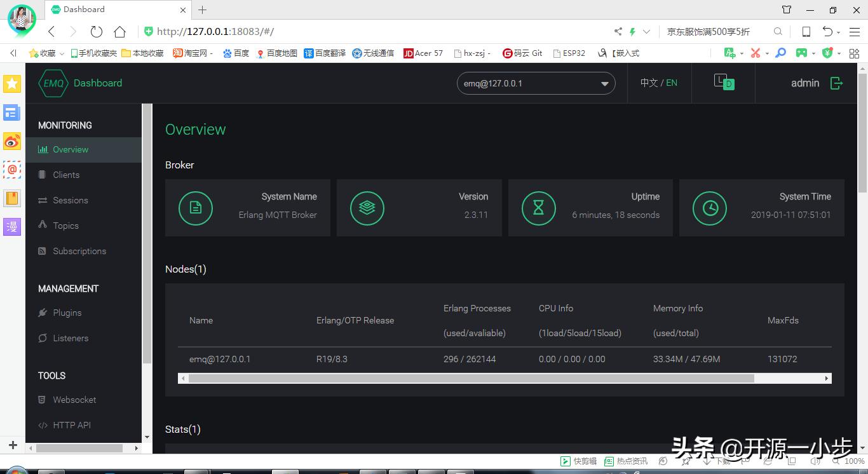Screen dimensions: 868x474
Task: Click the scissors screenshot tool icon
Action: pos(756,53)
